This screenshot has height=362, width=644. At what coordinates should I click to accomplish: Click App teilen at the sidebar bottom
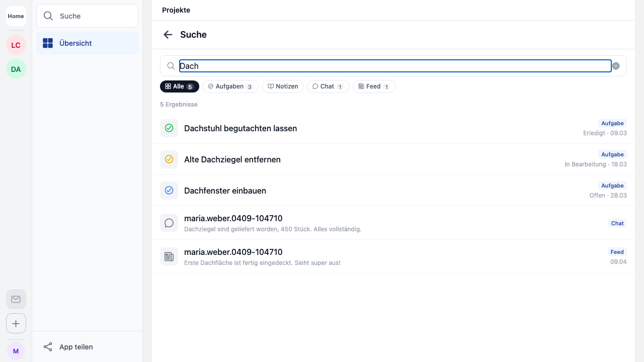click(75, 347)
